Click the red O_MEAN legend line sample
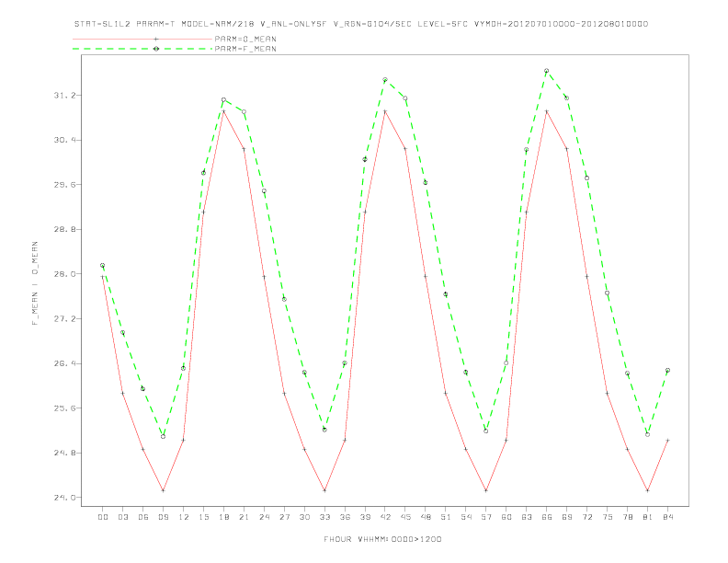This screenshot has width=728, height=563. coord(142,39)
